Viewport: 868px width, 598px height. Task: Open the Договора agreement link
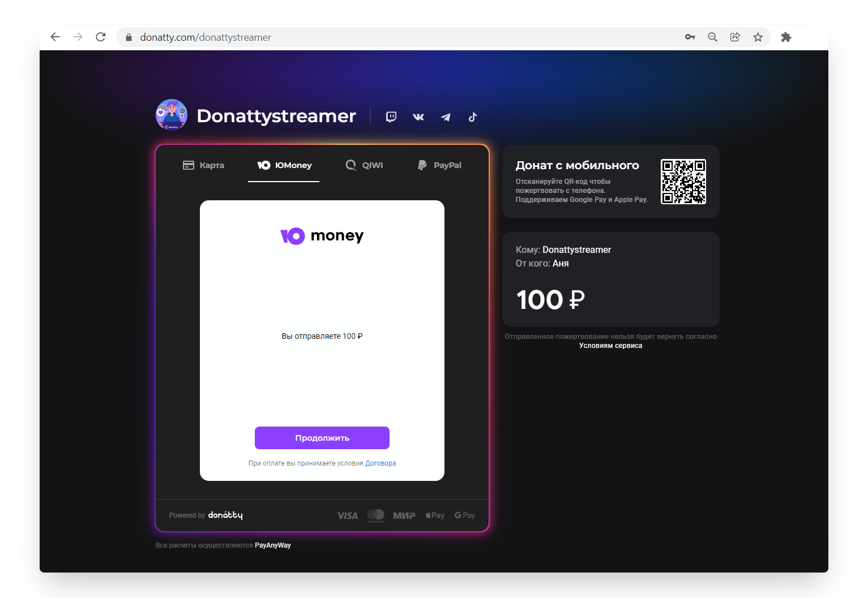(380, 463)
